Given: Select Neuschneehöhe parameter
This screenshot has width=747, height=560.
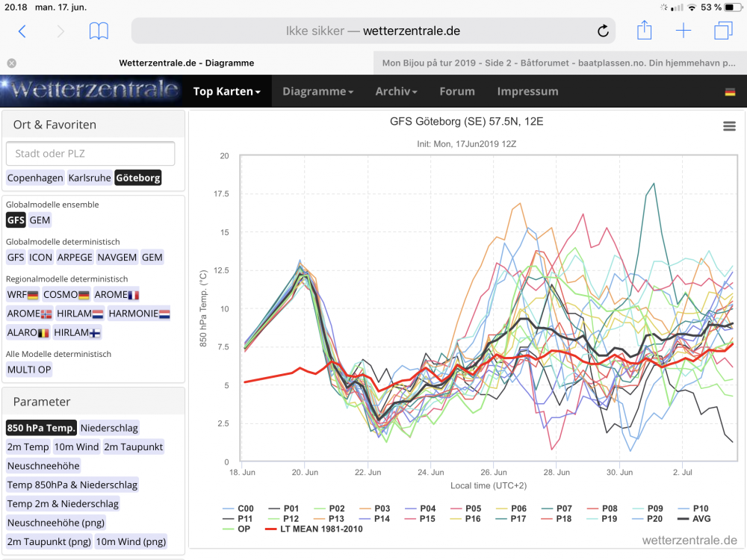Looking at the screenshot, I should 43,466.
